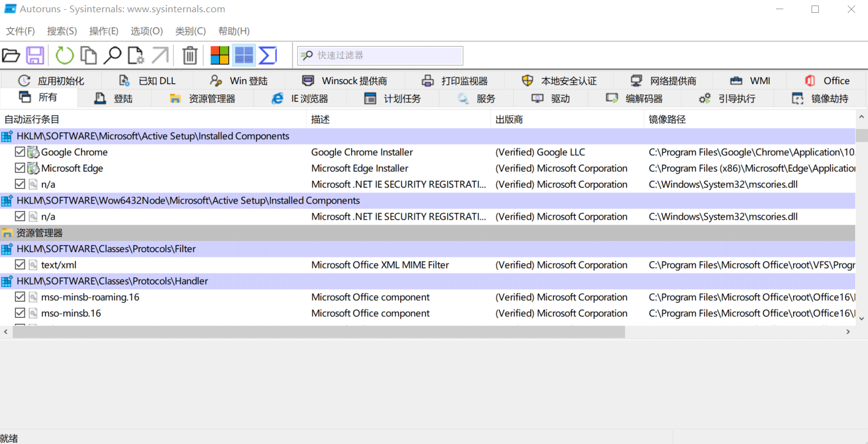The height and width of the screenshot is (444, 868).
Task: Switch to the 计划任务 tab
Action: point(393,99)
